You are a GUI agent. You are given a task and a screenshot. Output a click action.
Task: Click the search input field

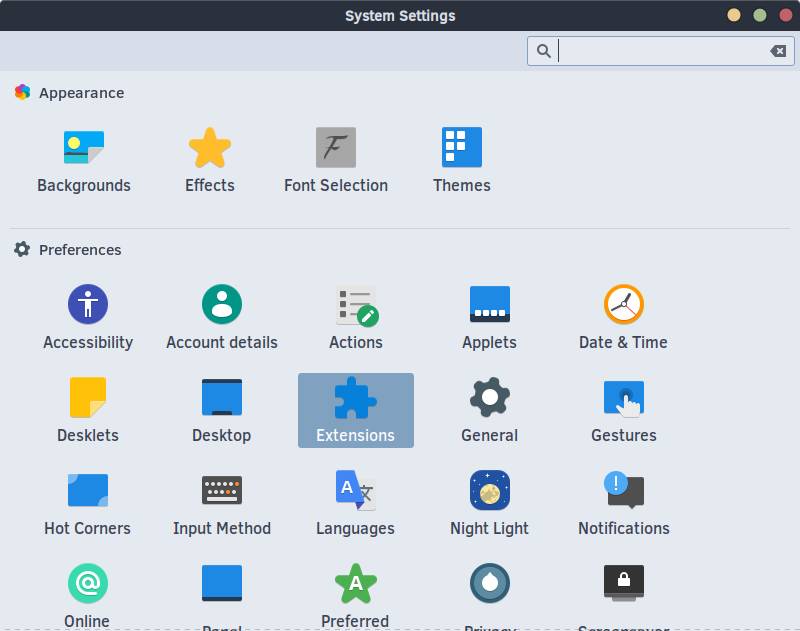(x=660, y=51)
